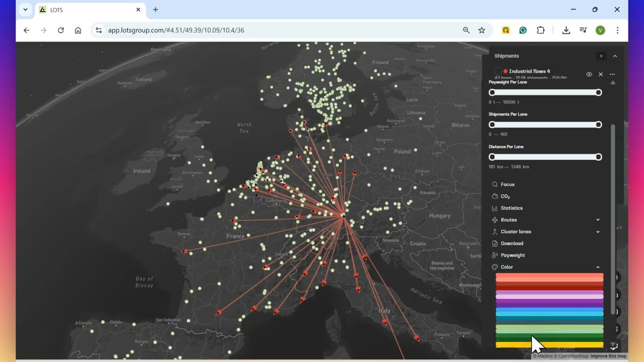Click the Color palette icon

click(495, 267)
